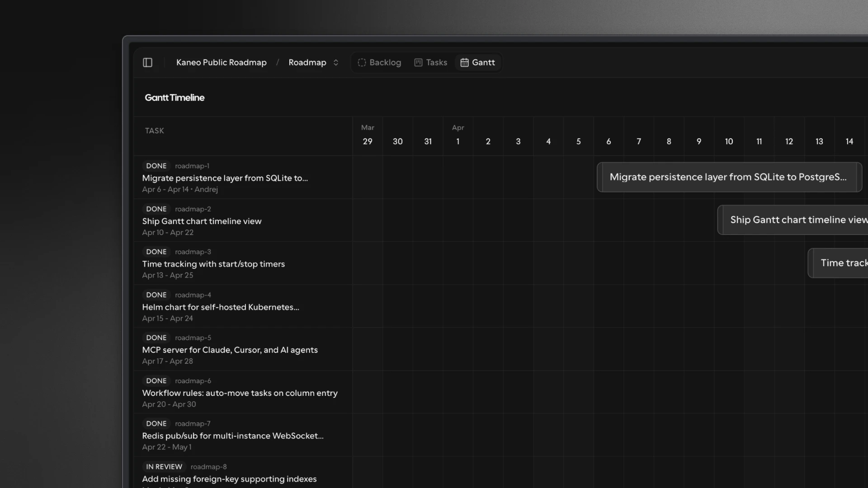Click the Apr 10 - Apr 22 date range

168,232
